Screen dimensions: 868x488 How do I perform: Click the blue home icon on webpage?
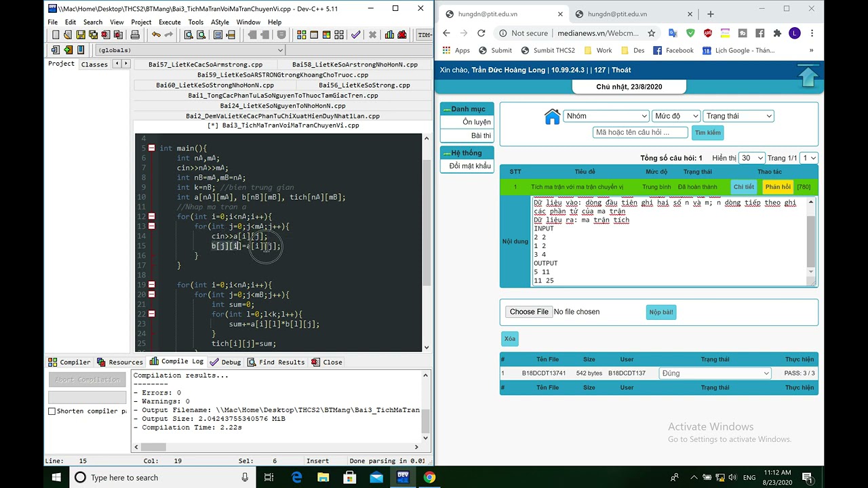click(552, 117)
